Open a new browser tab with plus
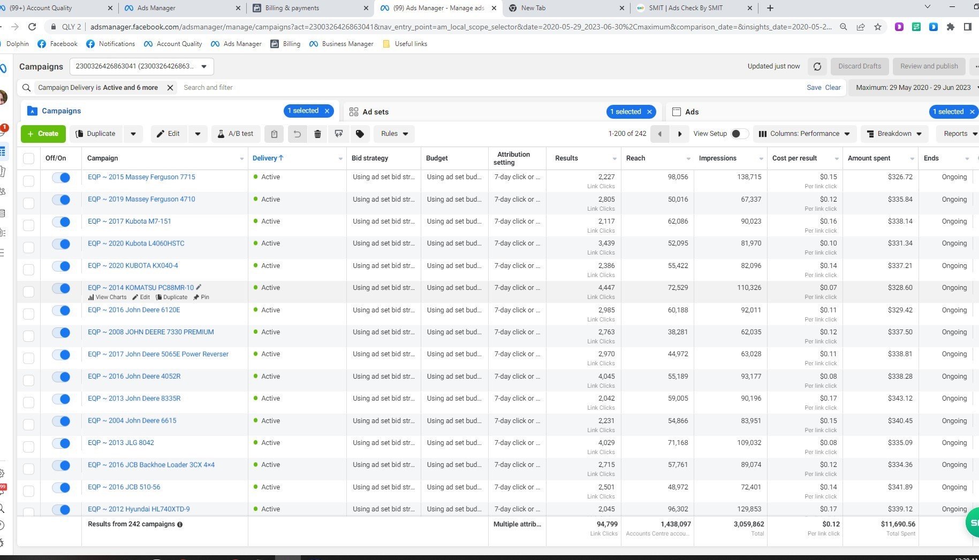 pos(770,8)
